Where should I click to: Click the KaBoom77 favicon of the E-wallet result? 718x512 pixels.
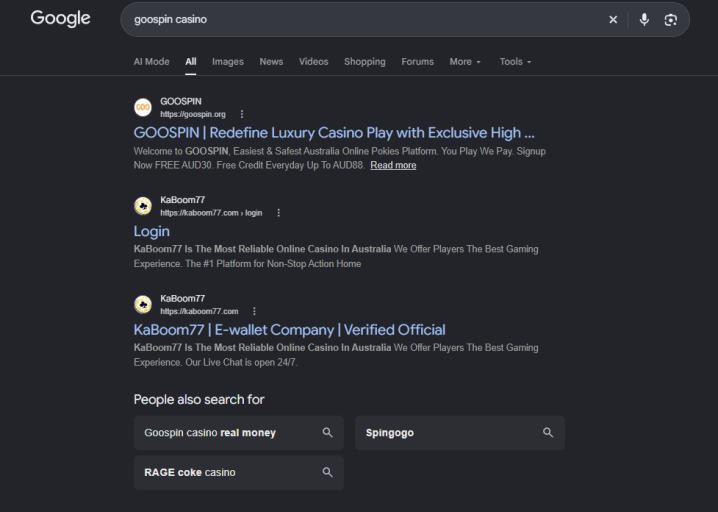[143, 305]
